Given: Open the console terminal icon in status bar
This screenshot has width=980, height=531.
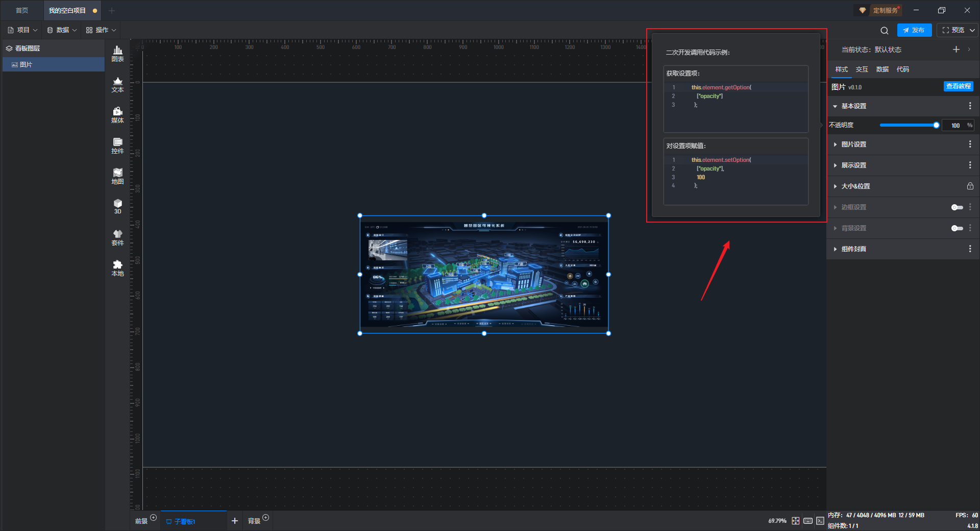Looking at the screenshot, I should (x=820, y=521).
